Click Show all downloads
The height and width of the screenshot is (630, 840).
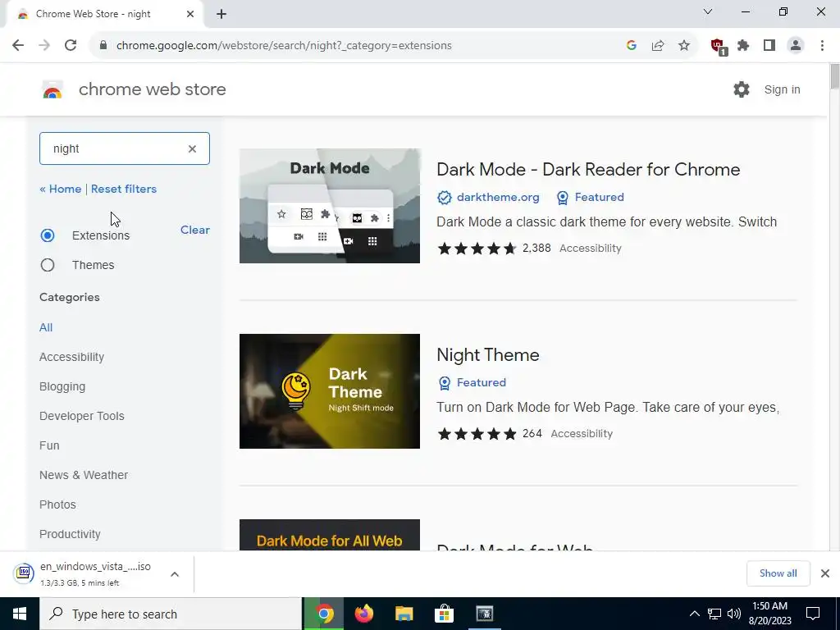[x=778, y=573]
